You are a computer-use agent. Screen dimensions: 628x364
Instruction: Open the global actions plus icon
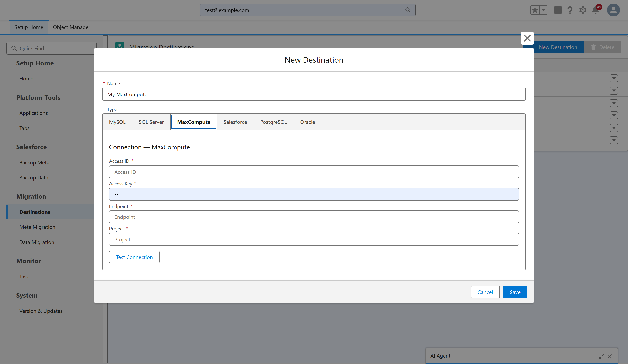[558, 10]
